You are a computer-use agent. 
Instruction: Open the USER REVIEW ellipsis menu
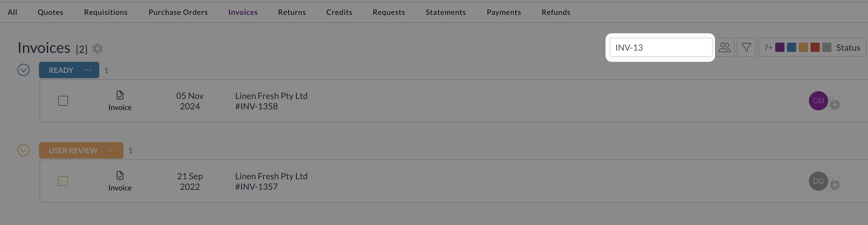tap(112, 150)
